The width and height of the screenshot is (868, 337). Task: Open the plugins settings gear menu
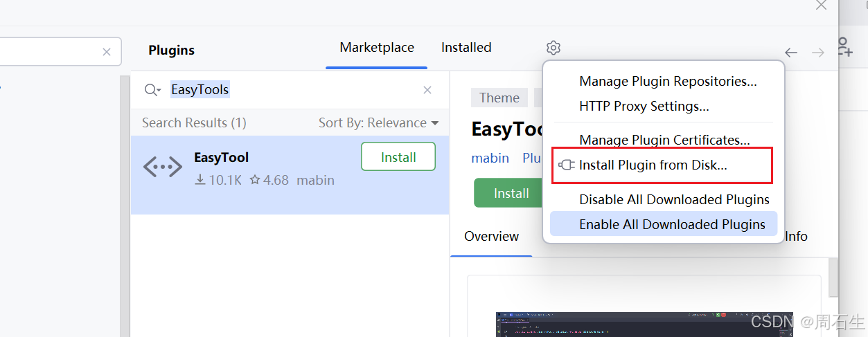(553, 48)
